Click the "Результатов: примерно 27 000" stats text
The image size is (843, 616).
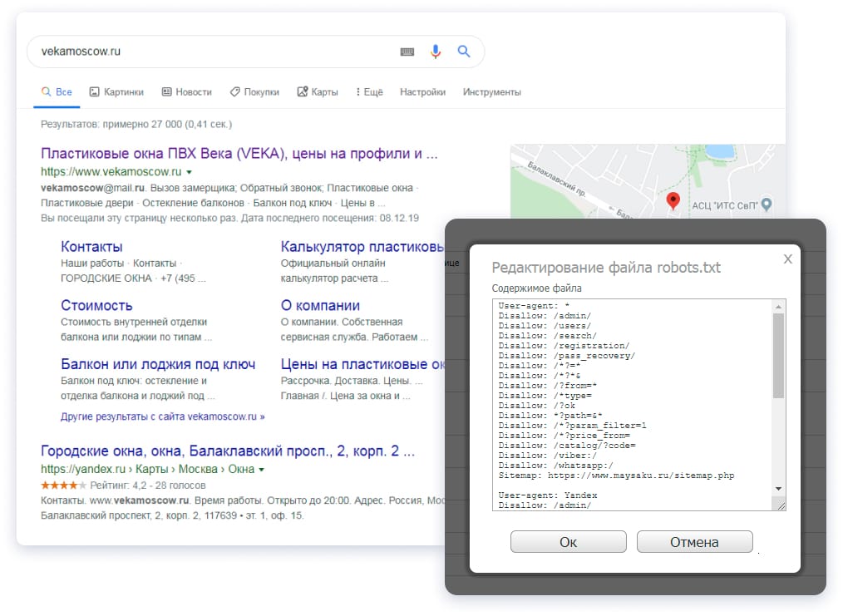tap(136, 124)
